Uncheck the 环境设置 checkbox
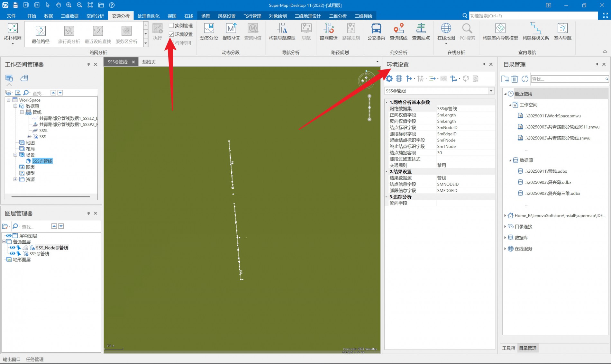611x364 pixels. tap(171, 34)
